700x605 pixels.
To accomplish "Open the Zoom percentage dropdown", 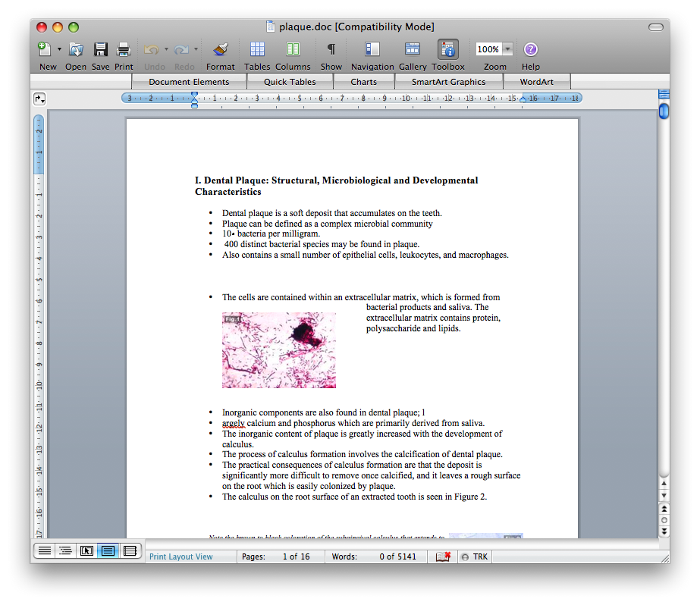I will tap(507, 49).
